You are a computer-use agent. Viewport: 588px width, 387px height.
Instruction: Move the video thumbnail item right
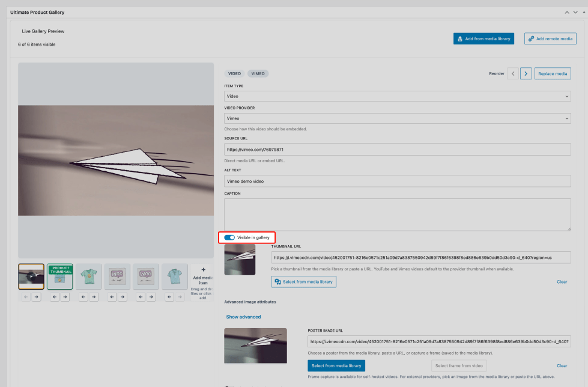[x=36, y=297]
